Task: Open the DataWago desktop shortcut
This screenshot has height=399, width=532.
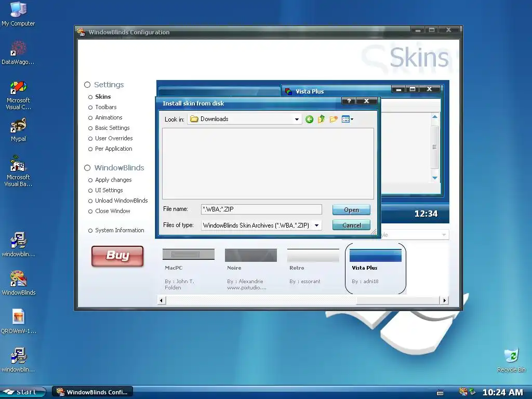Action: 18,52
